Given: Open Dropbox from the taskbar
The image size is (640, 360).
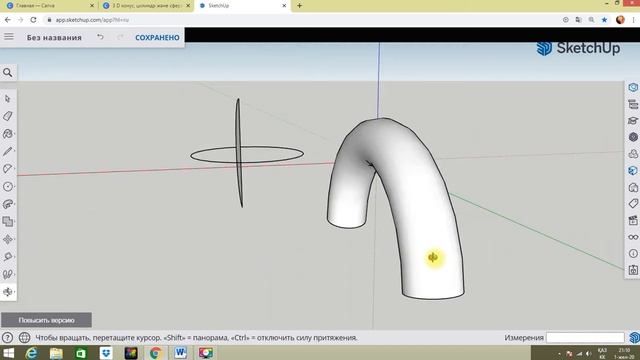Looking at the screenshot, I should coord(106,353).
